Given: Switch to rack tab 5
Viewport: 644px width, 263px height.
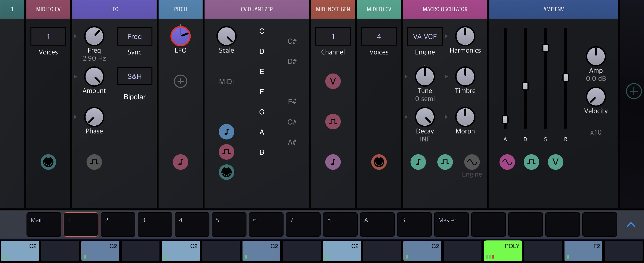Looking at the screenshot, I should [229, 224].
